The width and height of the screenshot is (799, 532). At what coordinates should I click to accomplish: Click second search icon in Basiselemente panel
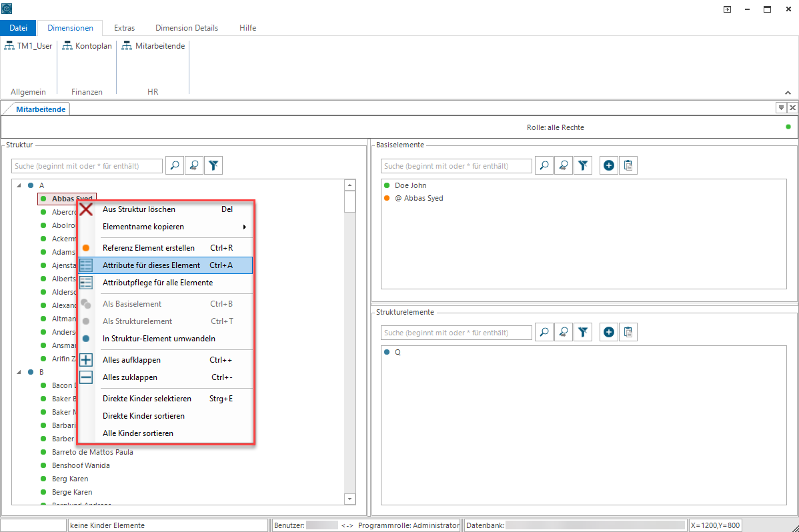coord(564,165)
